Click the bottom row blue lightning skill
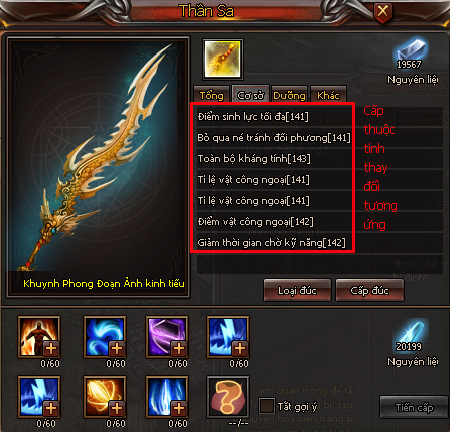Screen dimensions: 450x432 click(x=39, y=397)
